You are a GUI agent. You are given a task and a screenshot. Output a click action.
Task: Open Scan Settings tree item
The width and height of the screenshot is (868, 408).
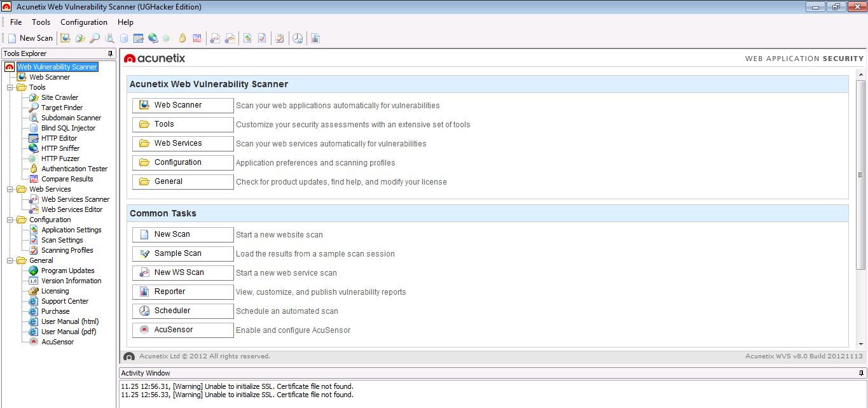[x=62, y=240]
